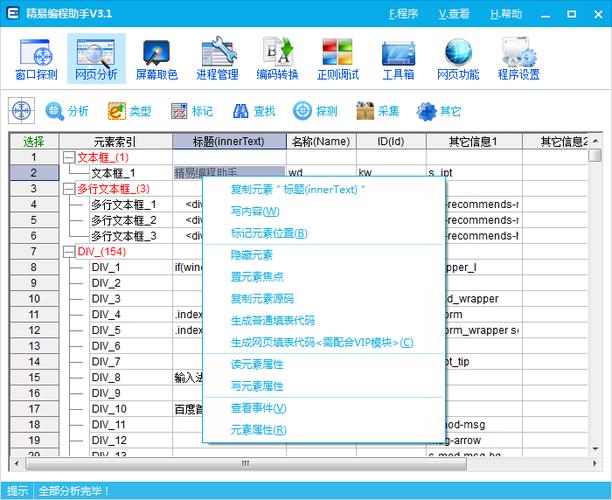The height and width of the screenshot is (500, 612).
Task: Click the 选择 column header
Action: 34,141
